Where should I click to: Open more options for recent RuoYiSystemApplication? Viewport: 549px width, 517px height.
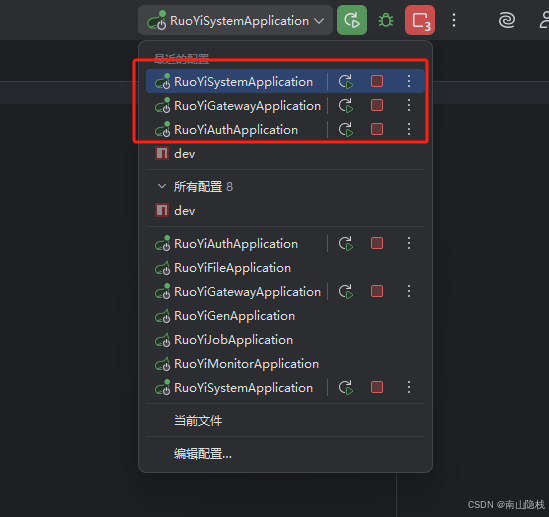click(409, 82)
